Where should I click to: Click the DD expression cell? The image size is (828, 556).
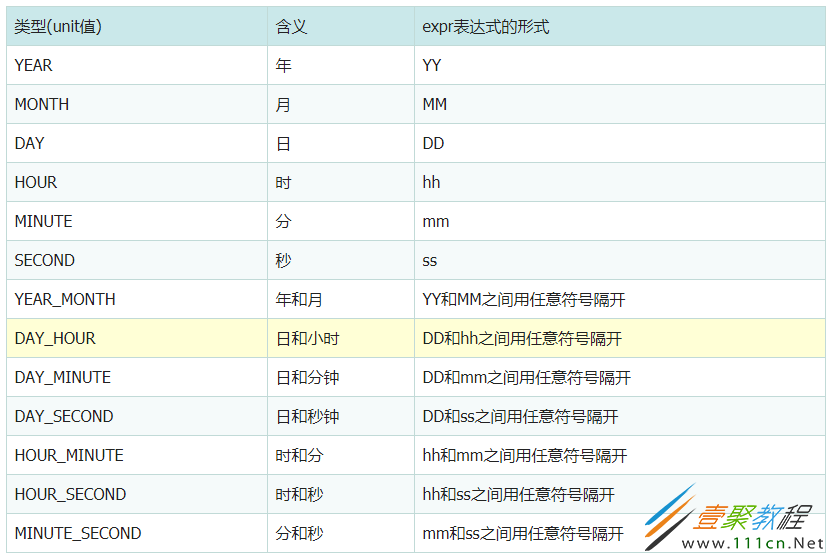pos(620,143)
